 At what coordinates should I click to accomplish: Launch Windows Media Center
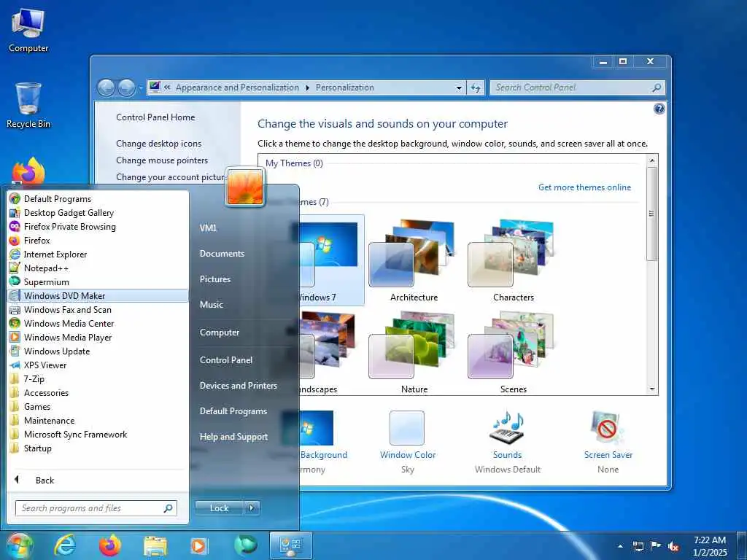(x=98, y=323)
